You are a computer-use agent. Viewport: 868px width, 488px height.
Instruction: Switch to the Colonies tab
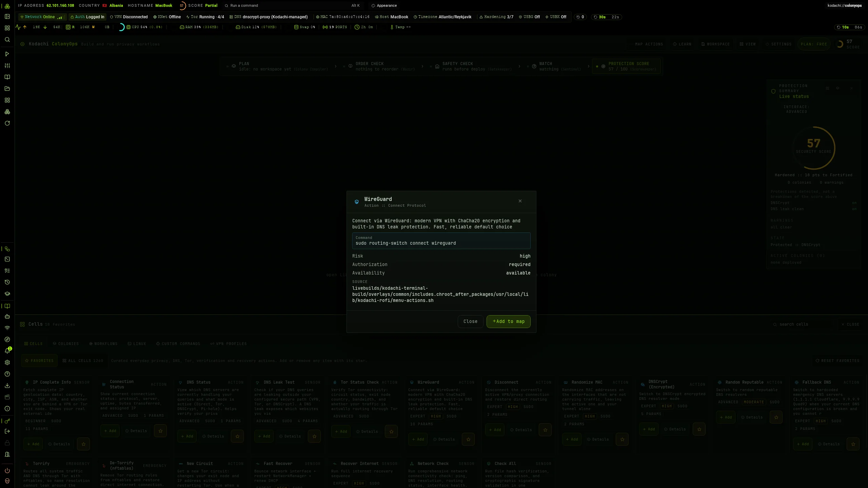[x=66, y=344]
